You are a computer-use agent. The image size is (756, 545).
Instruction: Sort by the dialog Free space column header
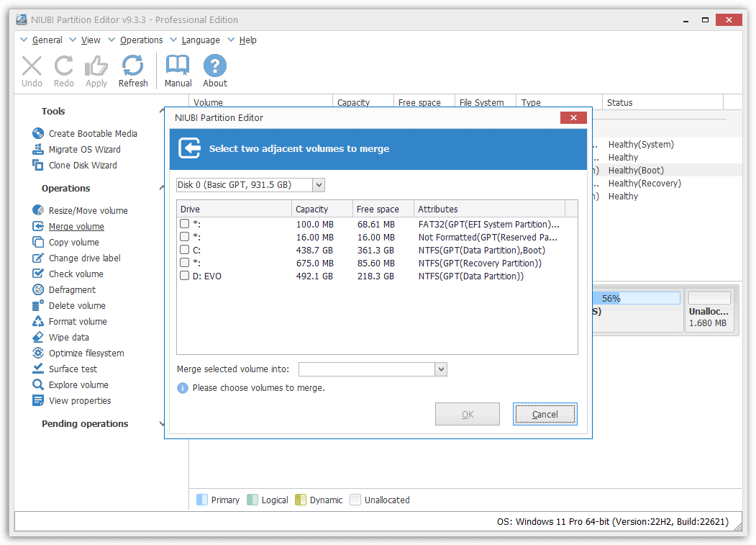click(x=383, y=209)
